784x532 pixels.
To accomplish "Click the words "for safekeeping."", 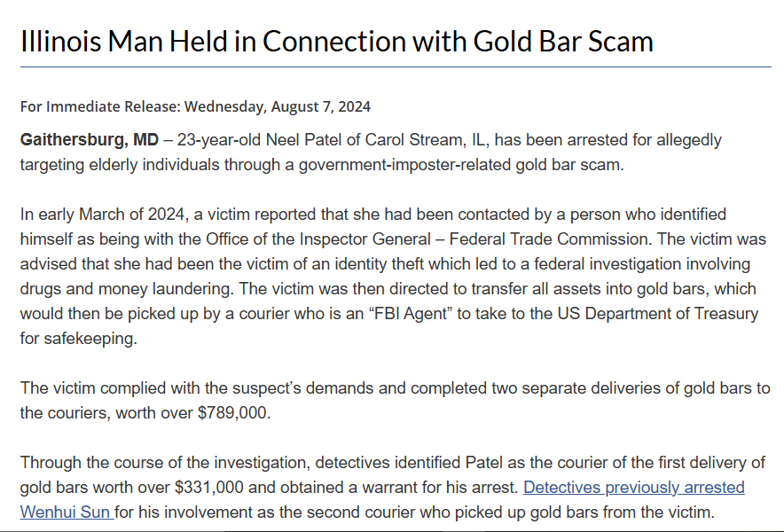I will click(x=79, y=339).
